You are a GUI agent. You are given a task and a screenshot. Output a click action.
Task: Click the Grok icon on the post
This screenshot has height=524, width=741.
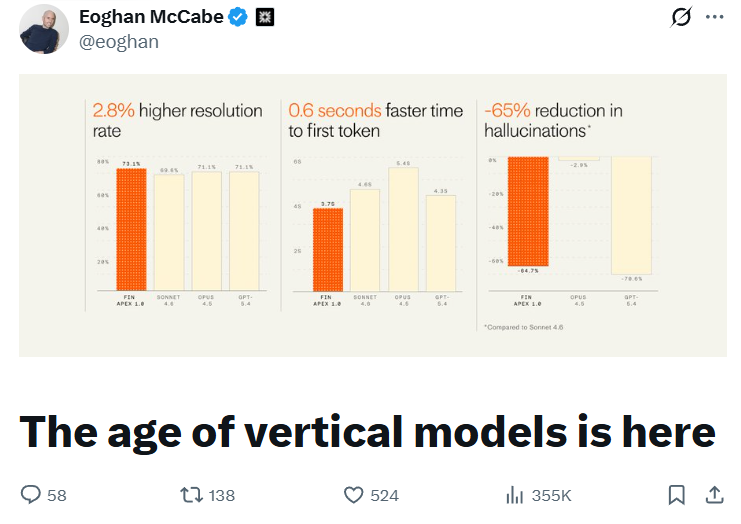[x=682, y=17]
